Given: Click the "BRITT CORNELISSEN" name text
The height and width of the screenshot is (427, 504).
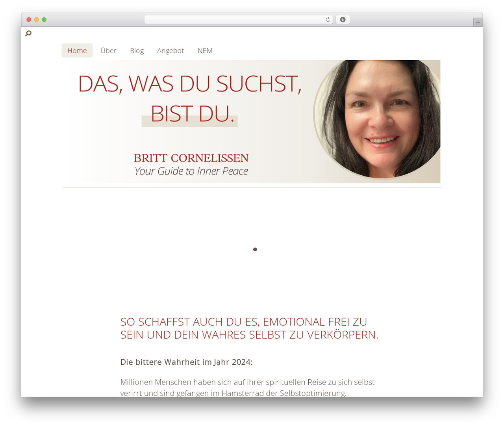Looking at the screenshot, I should coord(191,158).
